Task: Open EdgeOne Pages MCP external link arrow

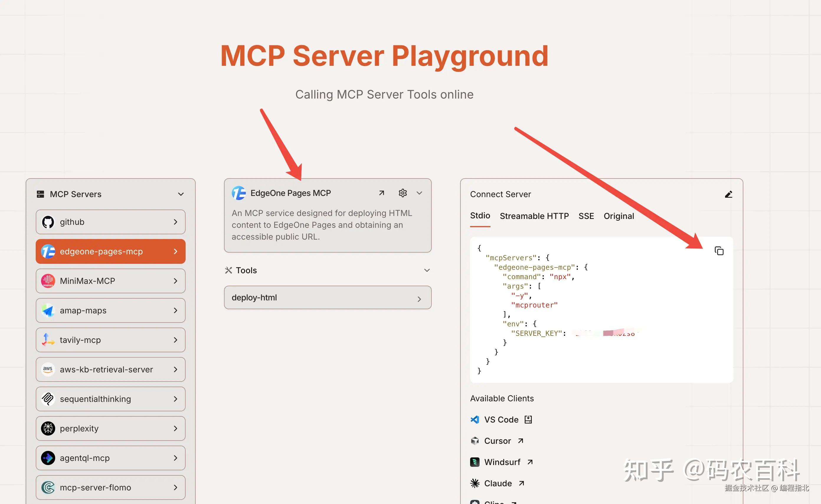Action: (381, 193)
